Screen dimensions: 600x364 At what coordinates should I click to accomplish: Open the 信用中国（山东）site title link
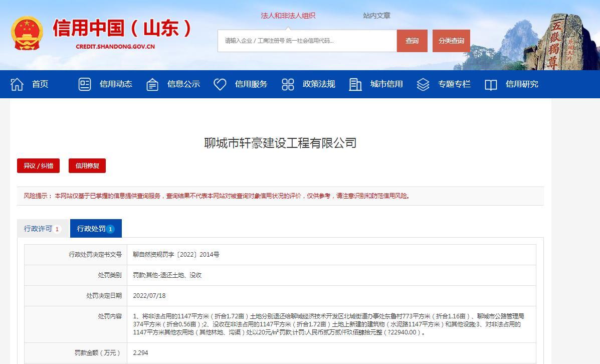click(x=122, y=29)
